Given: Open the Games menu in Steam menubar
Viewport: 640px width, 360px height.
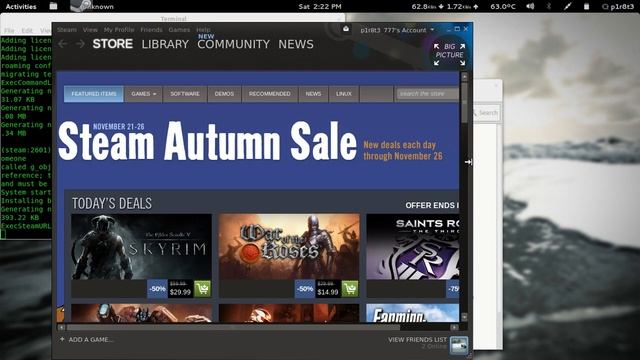Looking at the screenshot, I should click(x=179, y=30).
